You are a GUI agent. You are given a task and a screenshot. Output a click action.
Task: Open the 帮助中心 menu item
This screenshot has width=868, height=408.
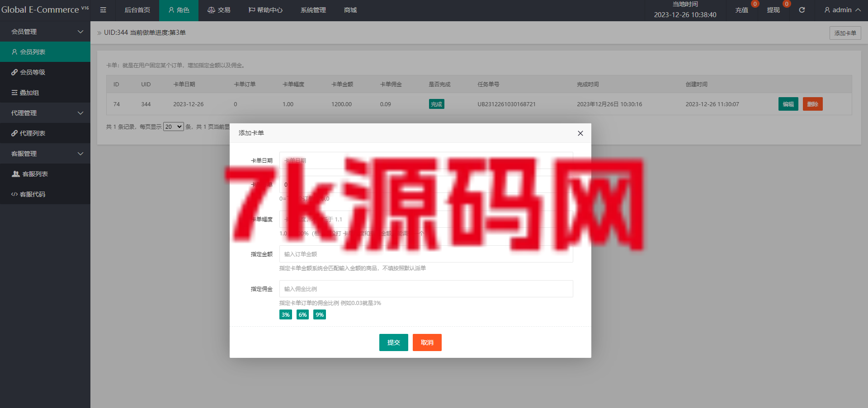pos(265,10)
